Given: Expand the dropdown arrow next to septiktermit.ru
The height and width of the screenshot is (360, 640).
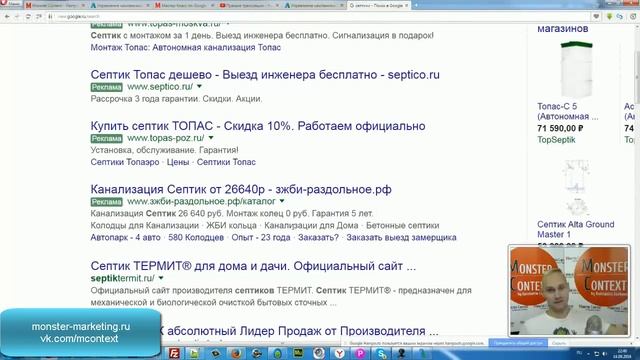Looking at the screenshot, I should pyautogui.click(x=161, y=278).
